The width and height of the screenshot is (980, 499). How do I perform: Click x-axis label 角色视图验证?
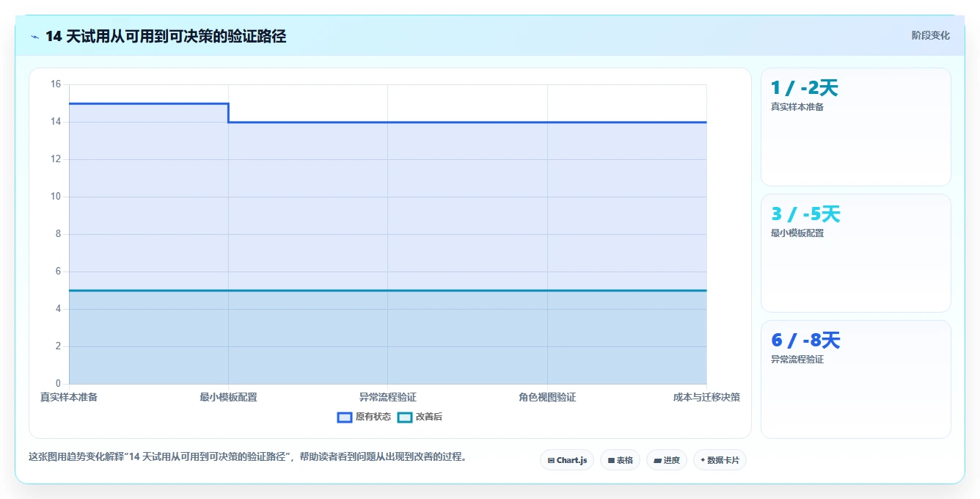(547, 397)
